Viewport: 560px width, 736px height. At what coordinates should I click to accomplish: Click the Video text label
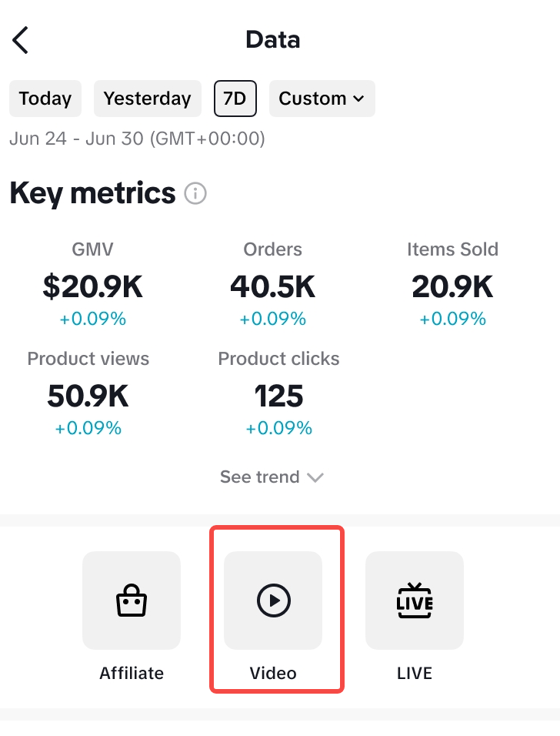point(273,673)
